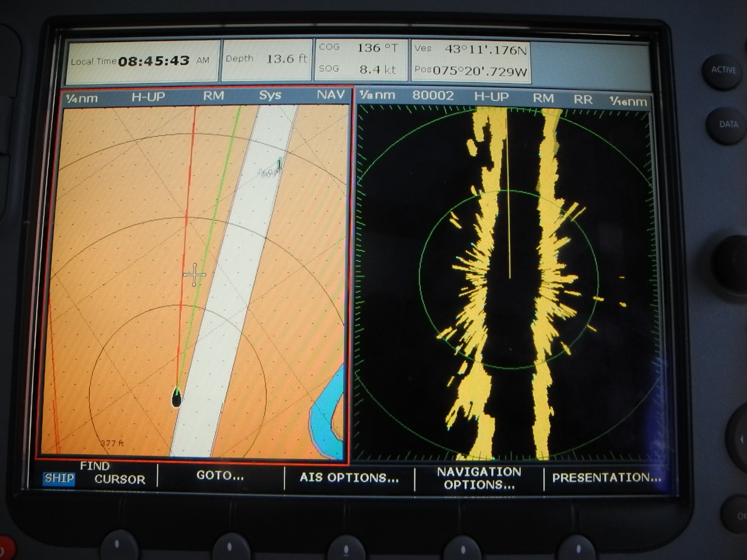
Task: Click the radar 80002 label
Action: pyautogui.click(x=433, y=96)
